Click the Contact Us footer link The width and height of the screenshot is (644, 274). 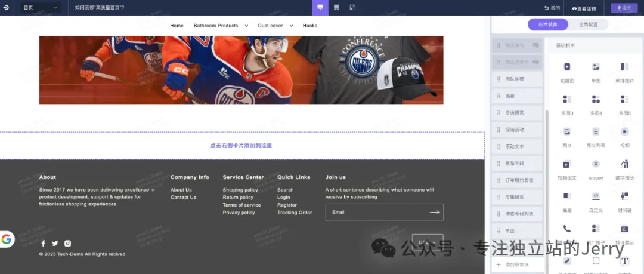183,197
